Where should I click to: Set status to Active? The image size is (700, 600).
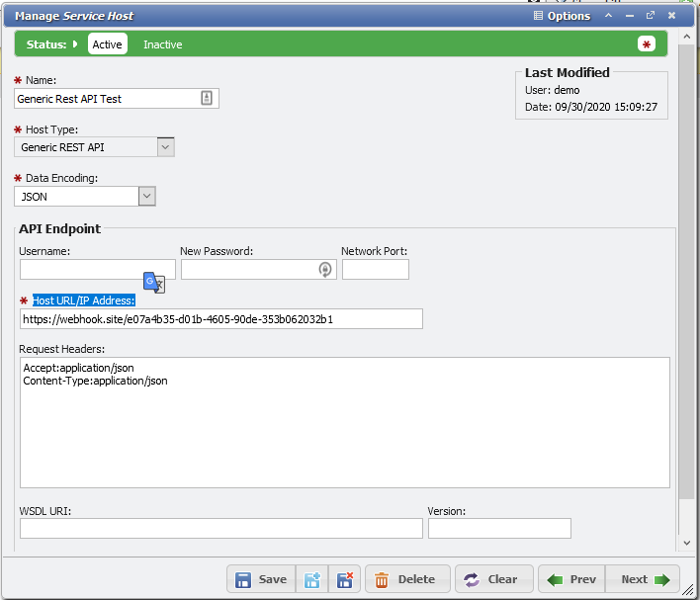coord(107,44)
